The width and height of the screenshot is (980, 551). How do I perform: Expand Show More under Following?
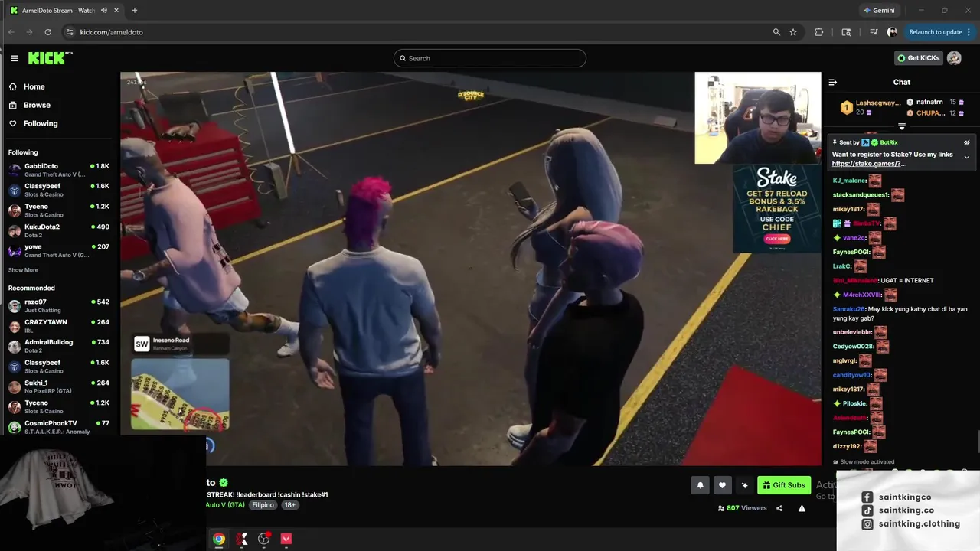point(23,270)
